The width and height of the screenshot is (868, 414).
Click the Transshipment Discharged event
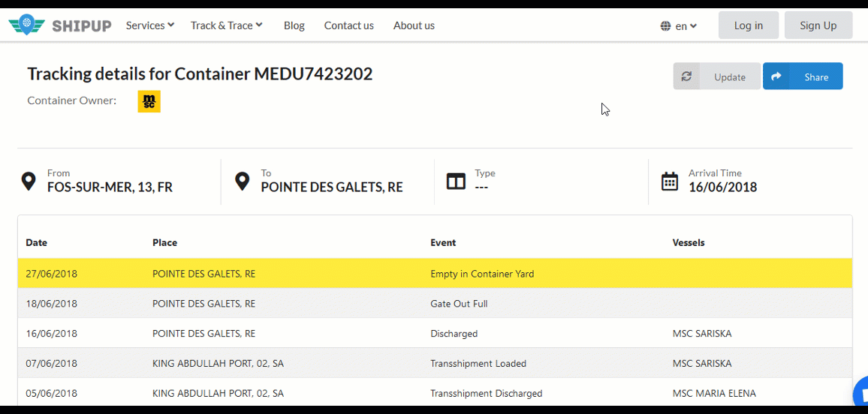(486, 393)
